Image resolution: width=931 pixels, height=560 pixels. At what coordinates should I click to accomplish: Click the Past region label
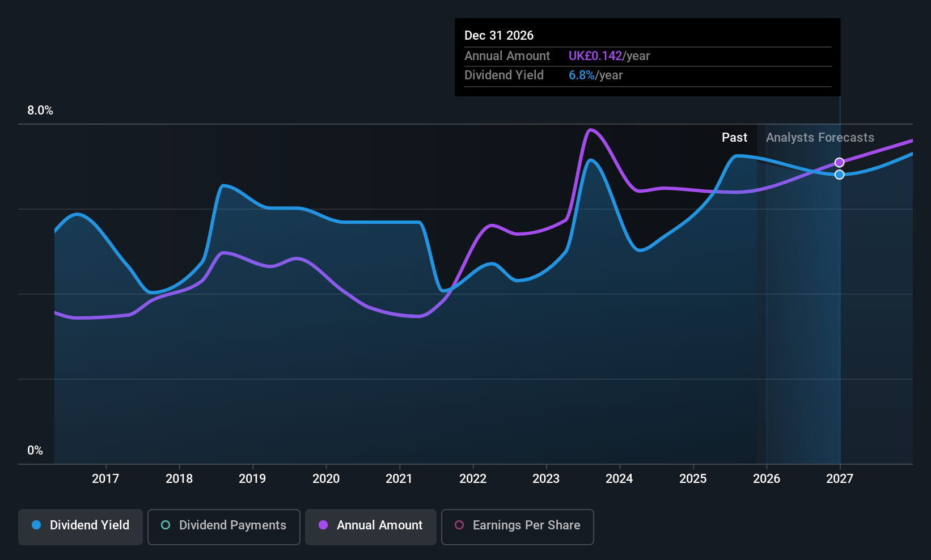734,138
